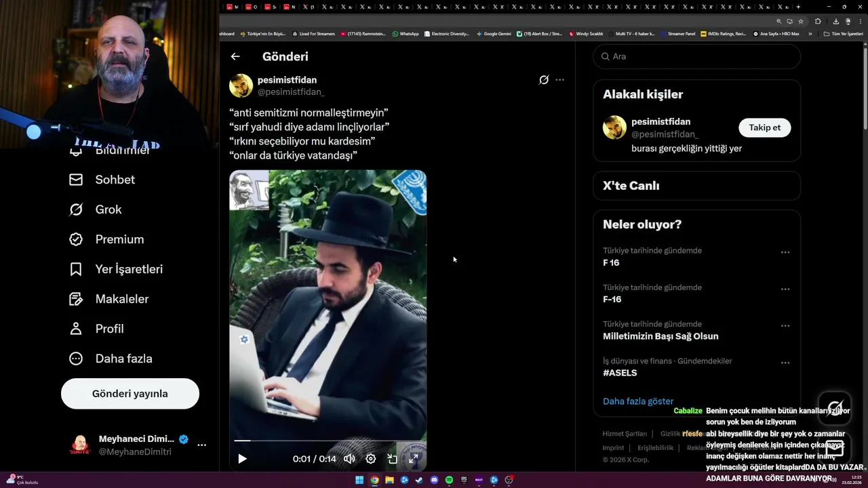Screen dimensions: 868x488
Task: Open Livad For Streamers bookmark
Action: click(313, 33)
